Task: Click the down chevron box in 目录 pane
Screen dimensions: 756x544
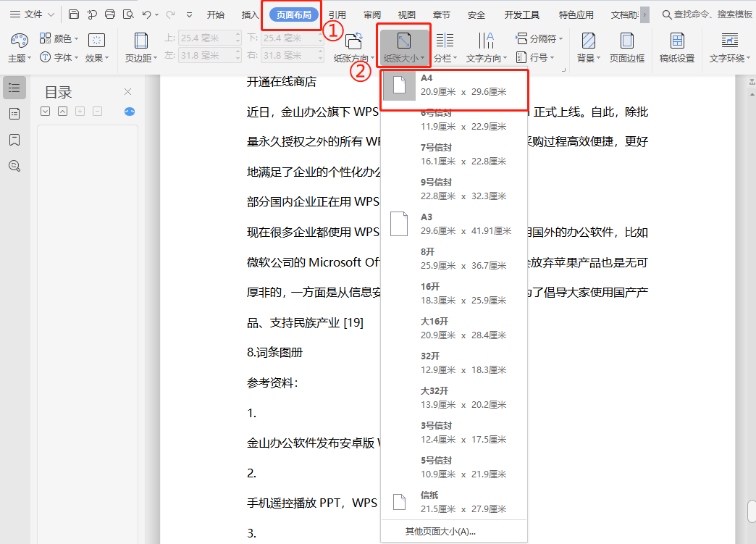Action: point(46,112)
